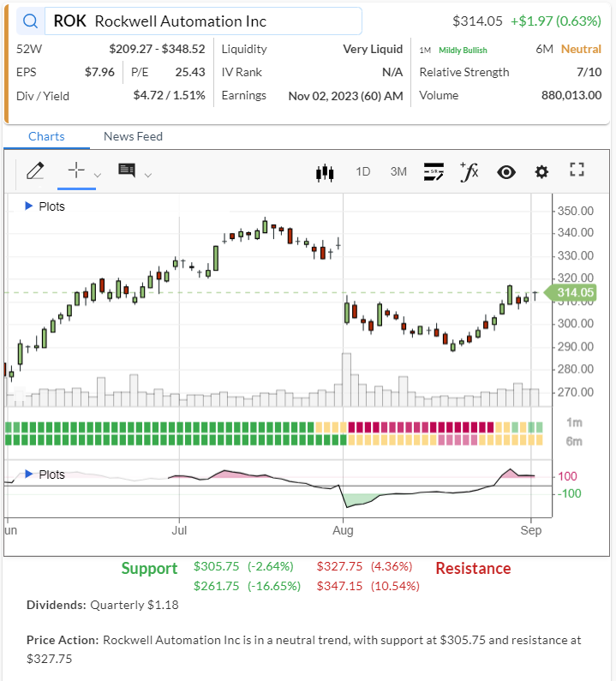616x681 pixels.
Task: Select the 1D interval button
Action: 363,171
